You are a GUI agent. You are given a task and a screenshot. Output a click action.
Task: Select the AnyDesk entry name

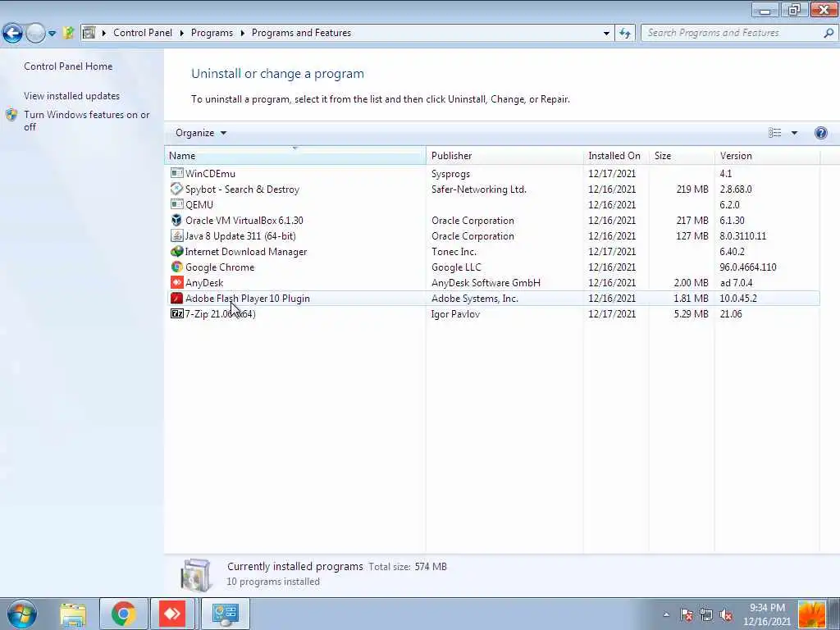coord(204,282)
